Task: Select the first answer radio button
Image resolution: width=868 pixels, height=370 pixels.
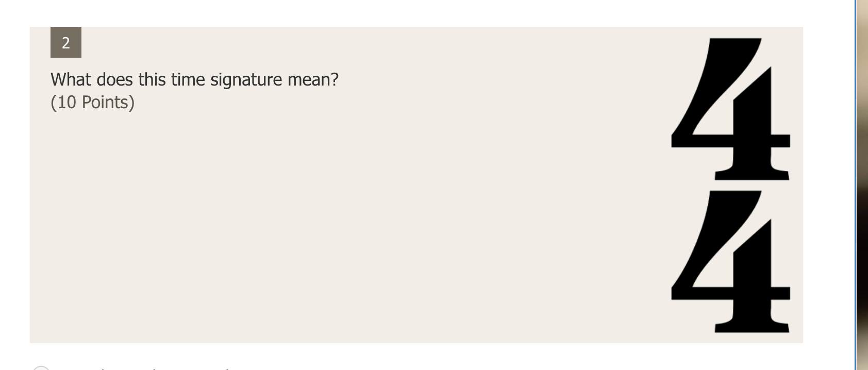Action: pos(41,368)
